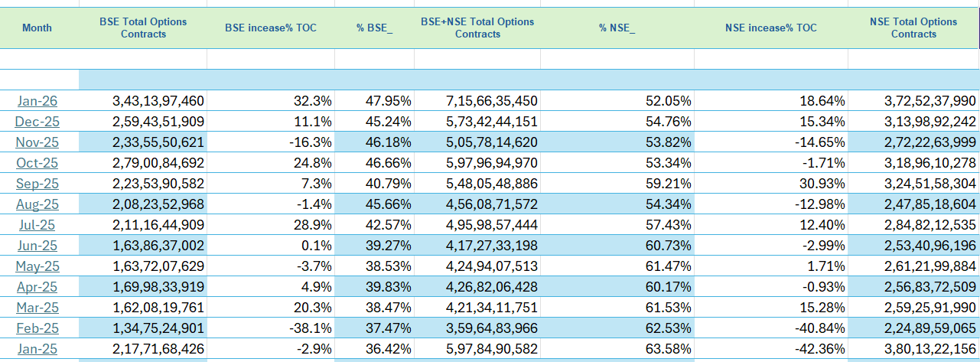
Task: Click NSE contracts cell 3,24,51,58,304
Action: tap(930, 184)
